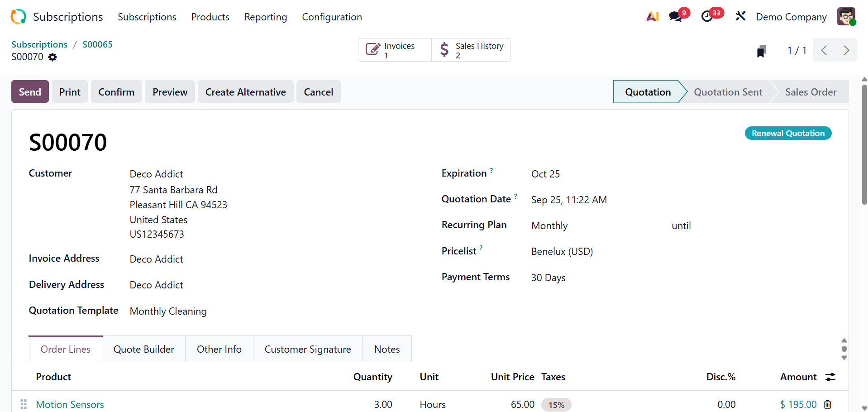Set the status to Quotation Sent

click(x=728, y=92)
